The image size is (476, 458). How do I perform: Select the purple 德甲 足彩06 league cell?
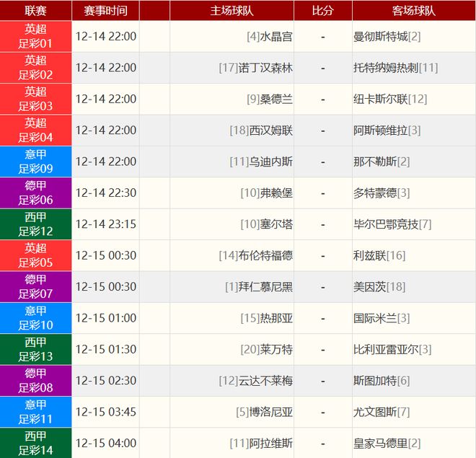coord(35,193)
